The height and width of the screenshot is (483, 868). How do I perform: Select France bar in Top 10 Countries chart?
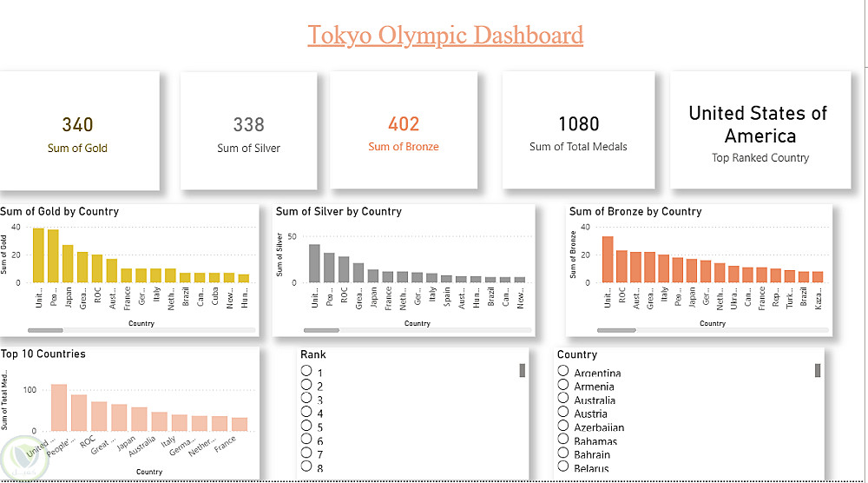point(240,424)
